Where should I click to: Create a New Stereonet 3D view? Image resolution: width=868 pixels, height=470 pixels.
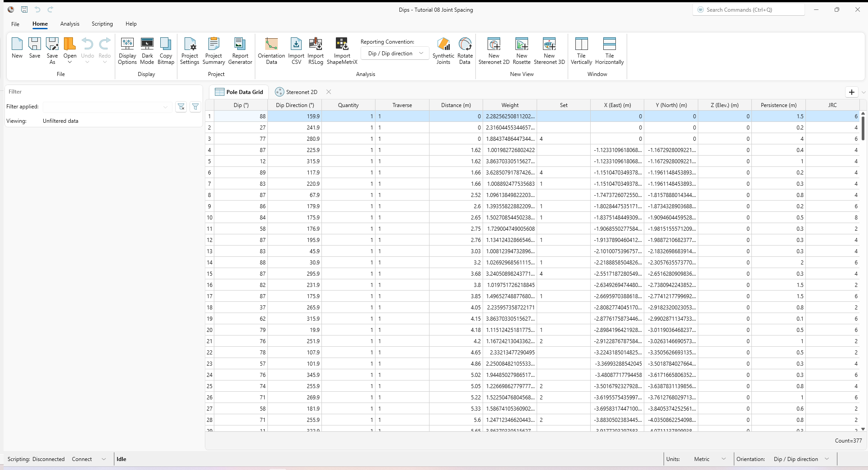[549, 49]
